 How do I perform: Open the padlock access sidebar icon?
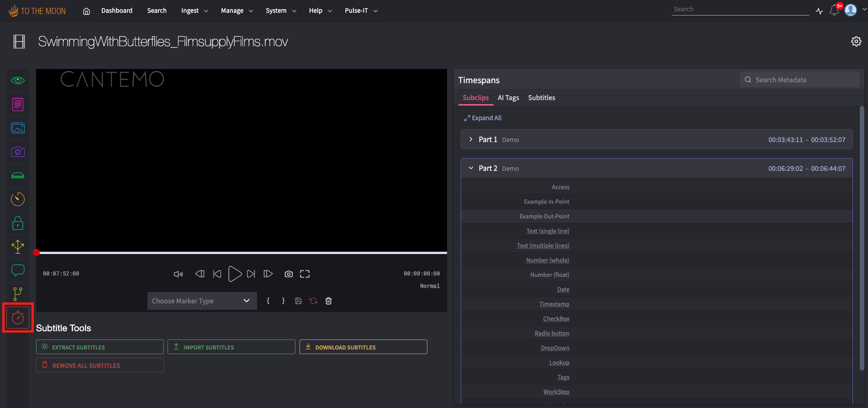pos(18,223)
